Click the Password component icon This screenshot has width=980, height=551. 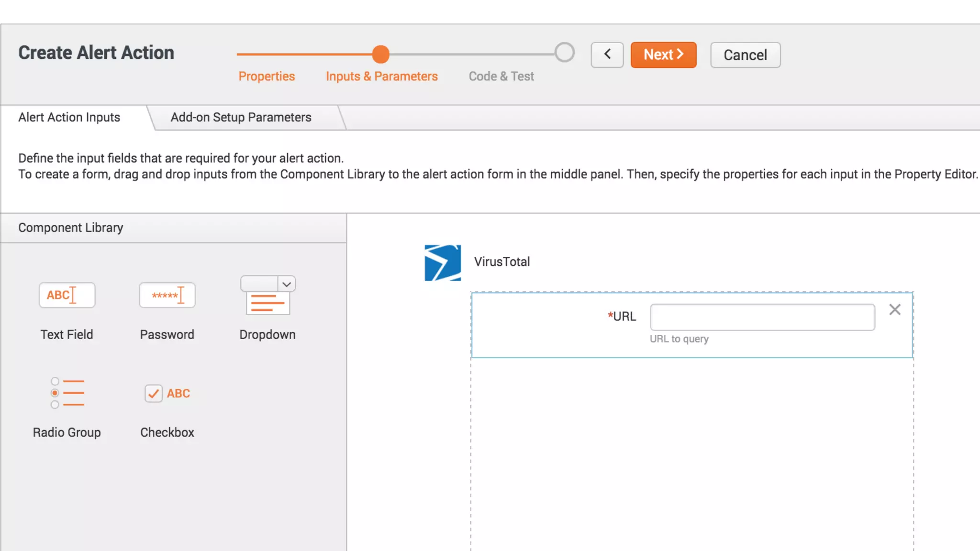click(x=167, y=295)
